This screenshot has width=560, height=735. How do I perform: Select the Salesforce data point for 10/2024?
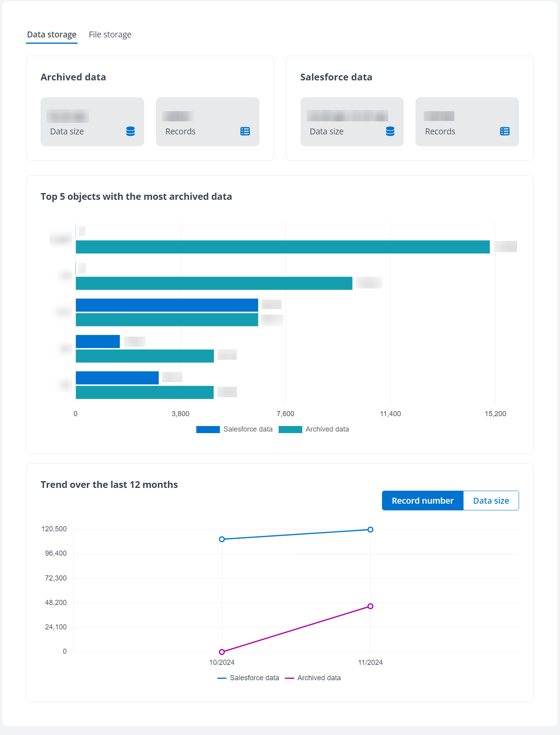[x=222, y=539]
